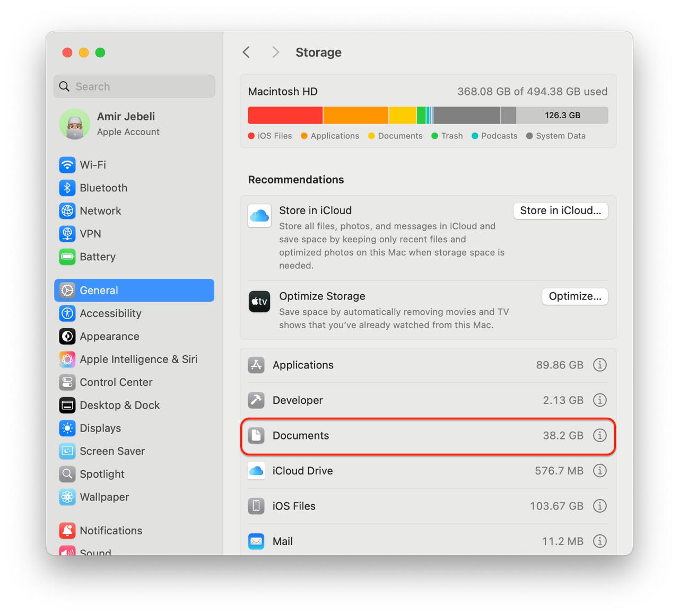679x616 pixels.
Task: Click the 126.3 GB free space segment
Action: point(562,115)
